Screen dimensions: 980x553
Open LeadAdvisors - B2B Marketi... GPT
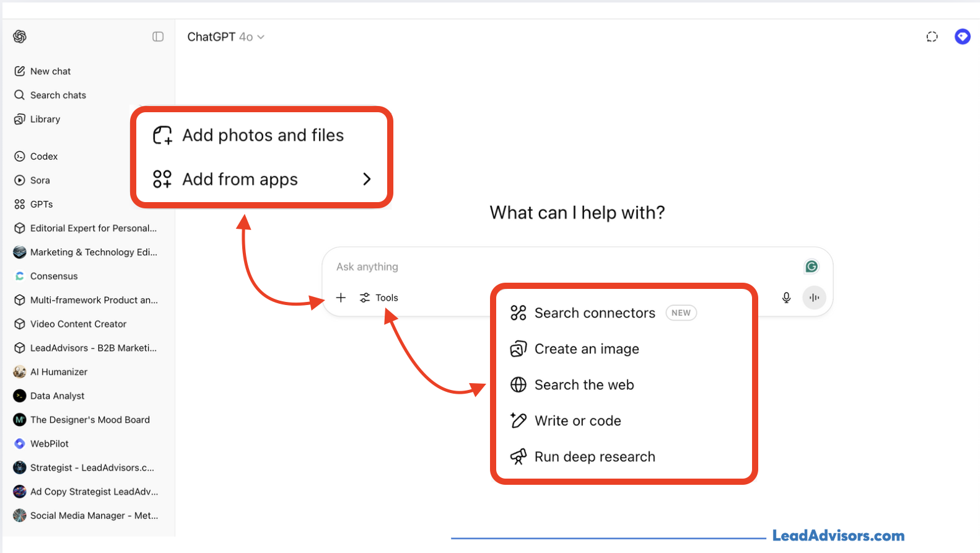coord(85,348)
